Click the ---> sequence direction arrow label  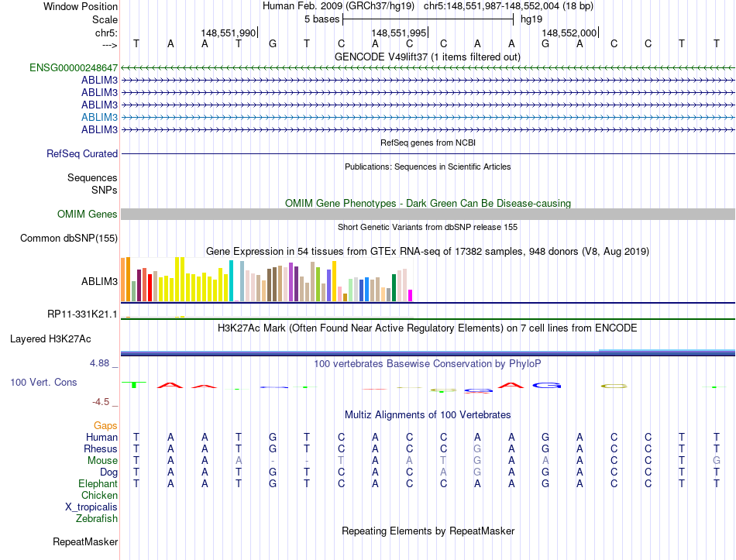pos(109,45)
